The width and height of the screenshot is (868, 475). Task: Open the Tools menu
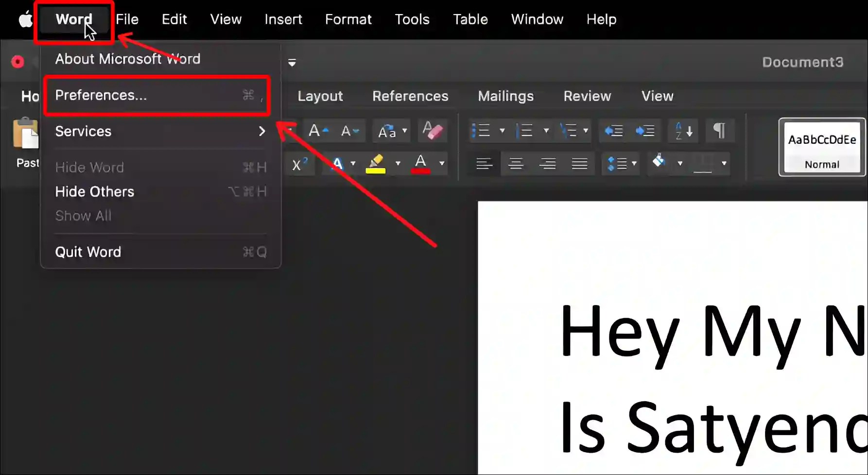click(412, 19)
